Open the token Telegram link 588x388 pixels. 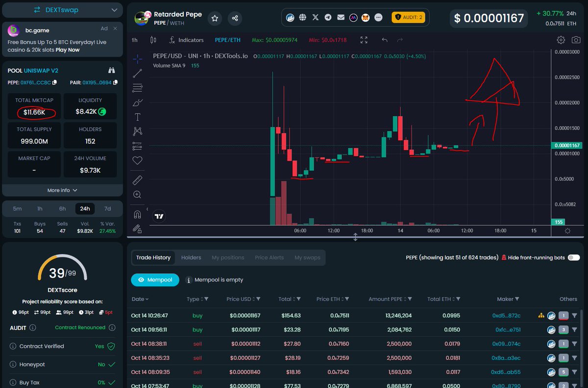coord(328,17)
